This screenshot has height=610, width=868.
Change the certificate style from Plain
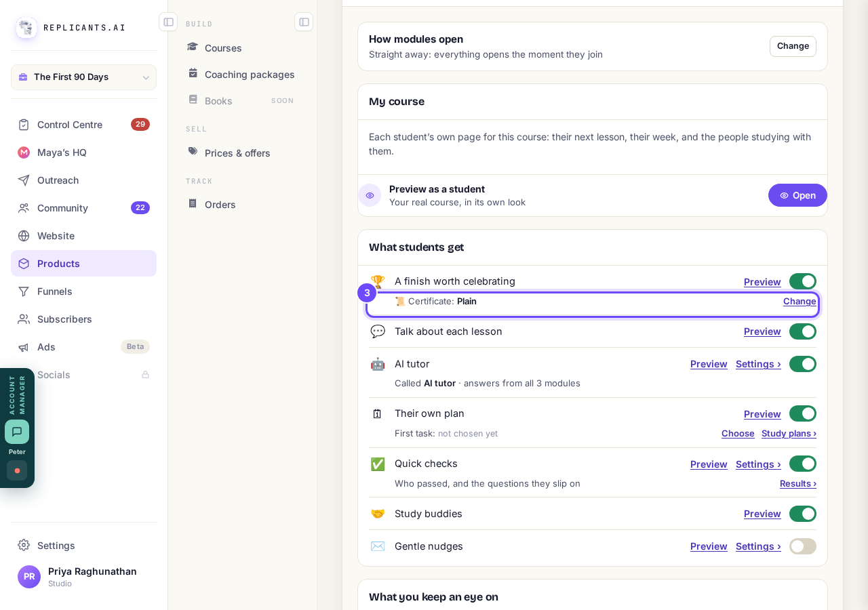point(800,301)
